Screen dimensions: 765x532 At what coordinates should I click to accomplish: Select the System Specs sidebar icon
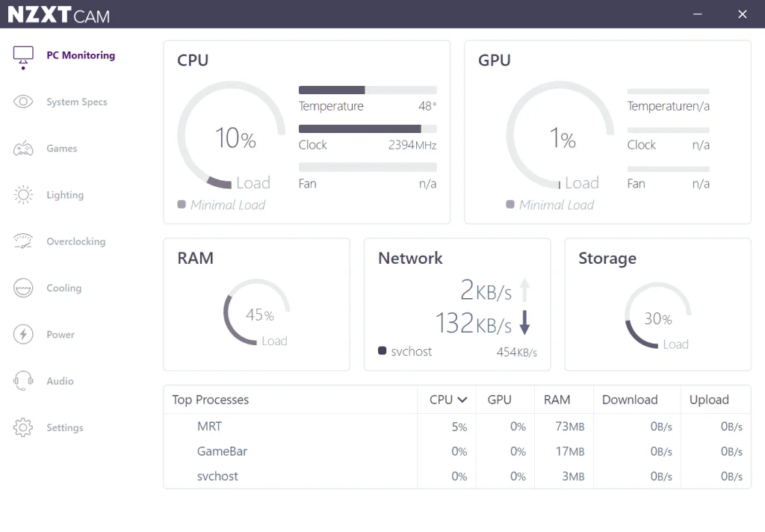click(23, 101)
